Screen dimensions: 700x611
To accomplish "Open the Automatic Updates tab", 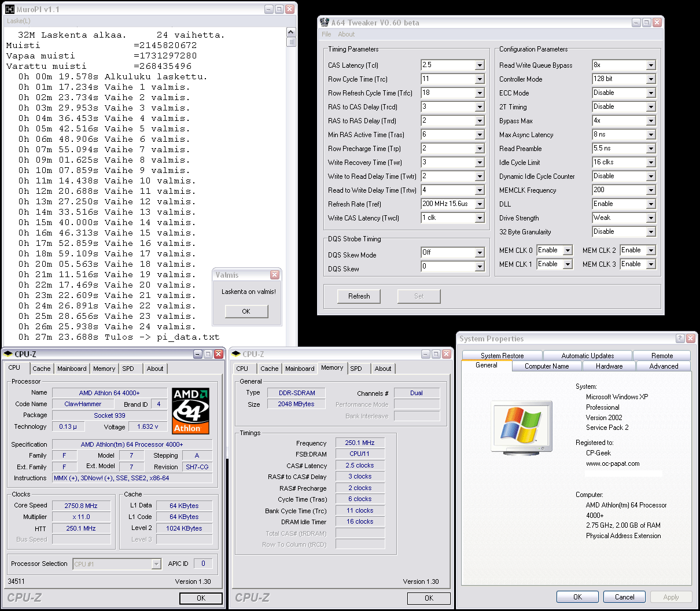I will pos(588,356).
